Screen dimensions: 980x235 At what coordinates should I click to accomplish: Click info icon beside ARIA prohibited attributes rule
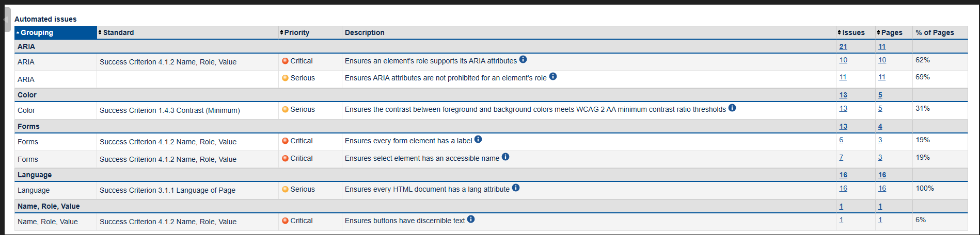[x=553, y=77]
